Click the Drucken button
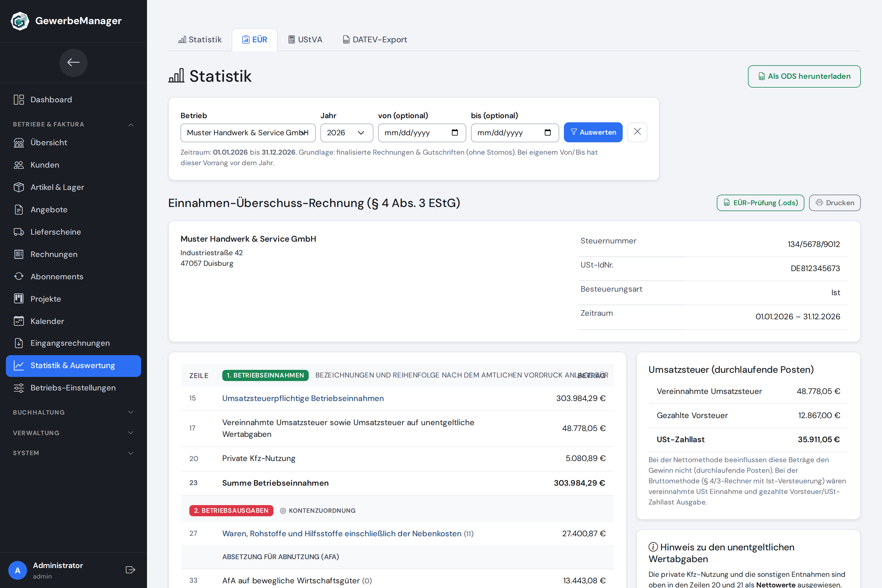 click(834, 203)
